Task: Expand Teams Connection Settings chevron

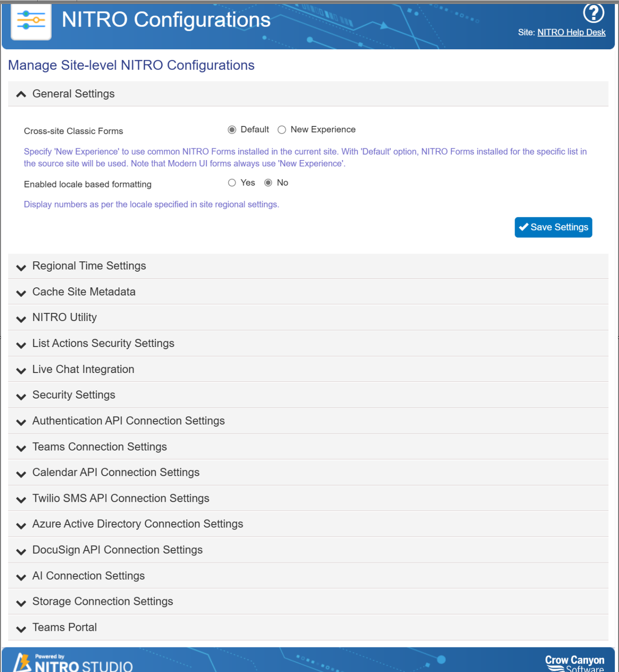Action: pyautogui.click(x=21, y=448)
